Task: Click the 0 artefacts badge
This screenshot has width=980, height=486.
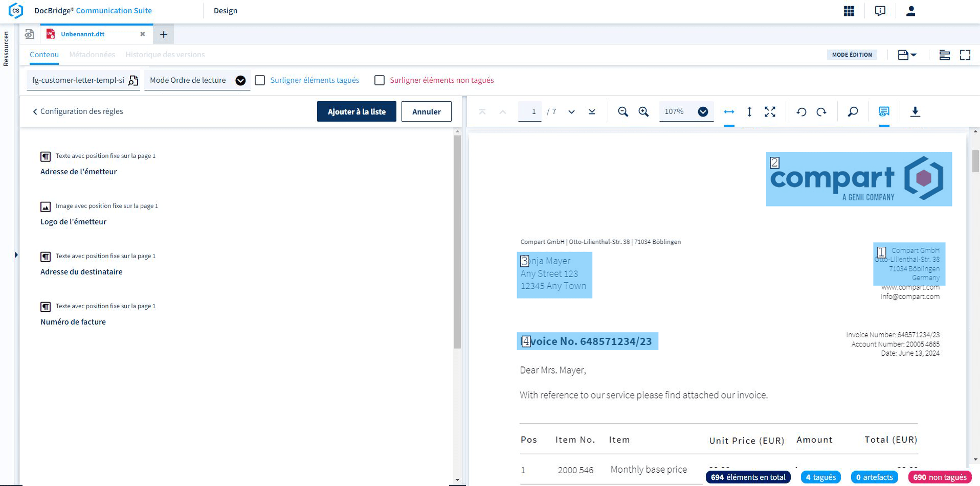Action: (874, 477)
